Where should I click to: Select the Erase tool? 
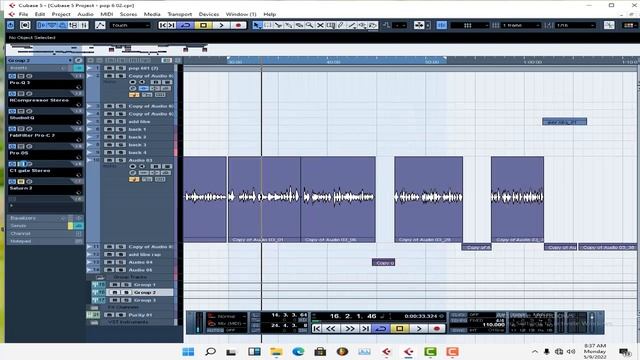pyautogui.click(x=299, y=25)
